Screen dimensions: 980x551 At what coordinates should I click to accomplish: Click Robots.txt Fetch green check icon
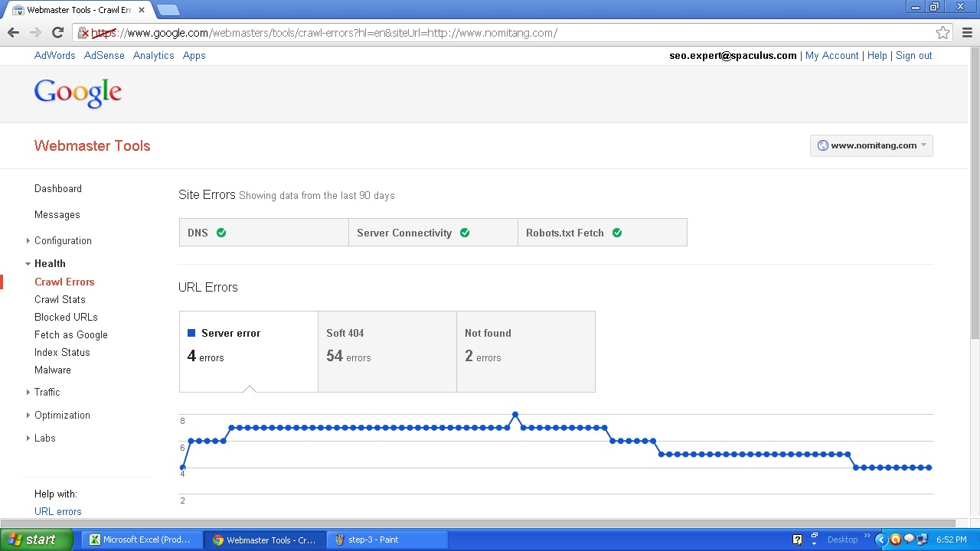pyautogui.click(x=617, y=233)
